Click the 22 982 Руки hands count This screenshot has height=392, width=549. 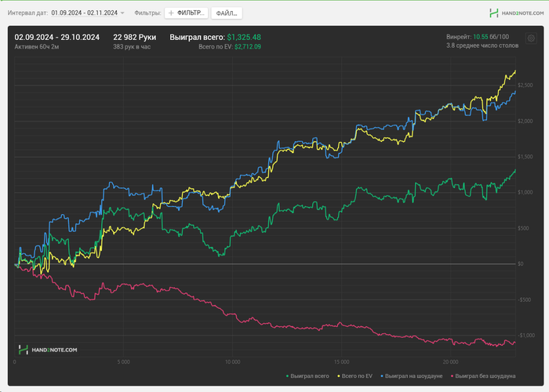pyautogui.click(x=134, y=37)
